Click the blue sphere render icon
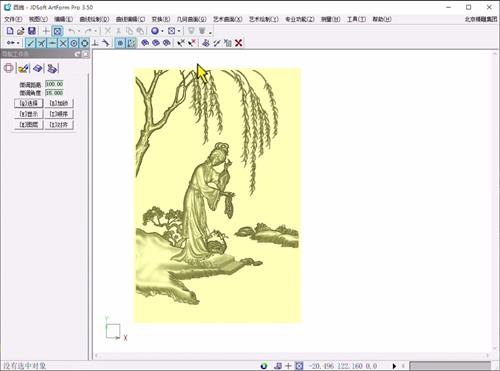Screen dimensions: 500x371 pyautogui.click(x=155, y=31)
